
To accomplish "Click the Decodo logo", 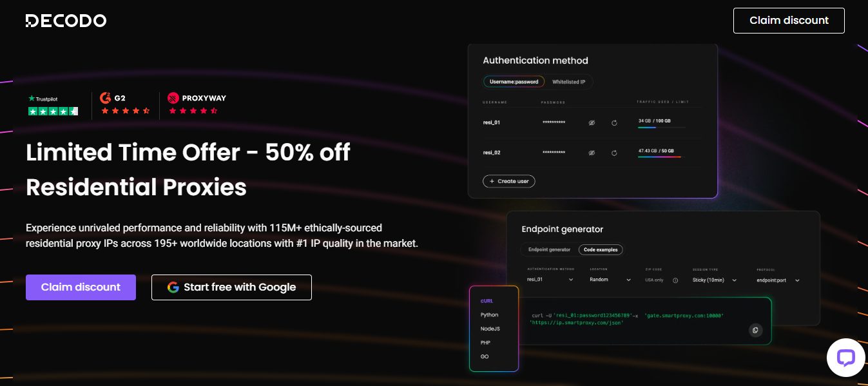I will click(x=66, y=21).
